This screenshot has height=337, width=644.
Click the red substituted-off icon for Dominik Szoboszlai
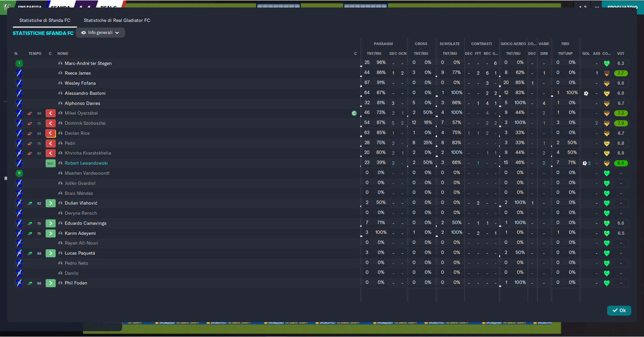pos(50,123)
